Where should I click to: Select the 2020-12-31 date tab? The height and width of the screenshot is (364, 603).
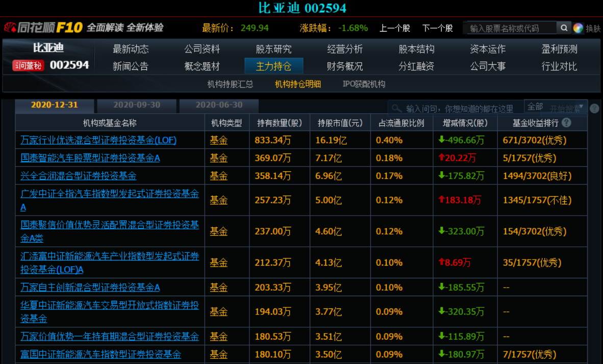[54, 105]
